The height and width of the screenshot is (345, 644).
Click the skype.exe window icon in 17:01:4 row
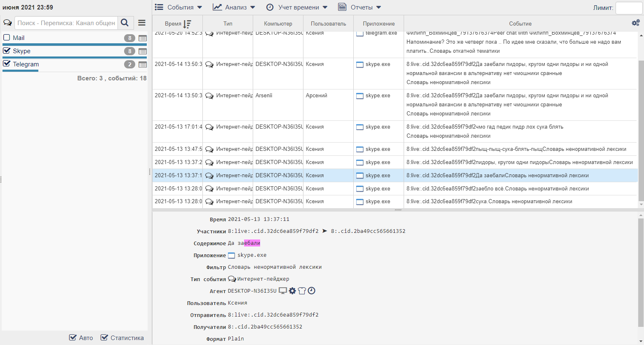[x=360, y=127]
